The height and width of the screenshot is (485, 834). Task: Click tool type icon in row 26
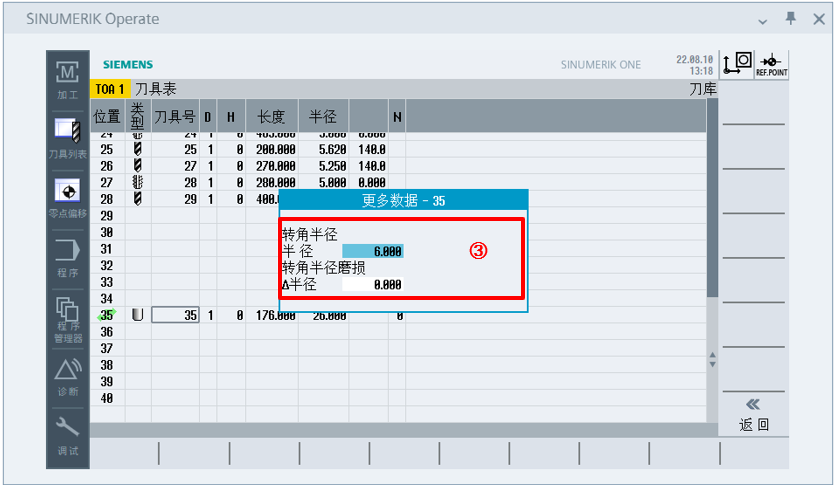[138, 165]
